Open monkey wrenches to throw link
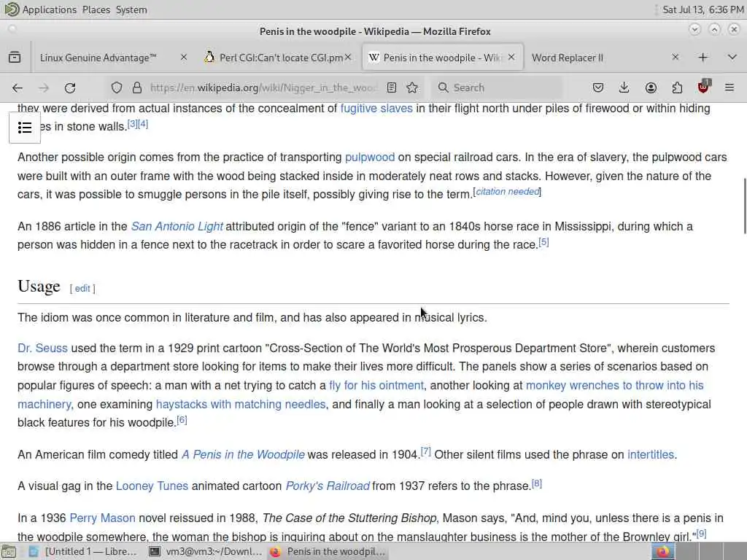 tap(614, 385)
